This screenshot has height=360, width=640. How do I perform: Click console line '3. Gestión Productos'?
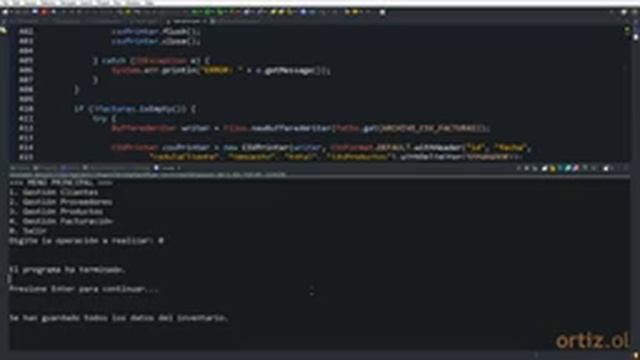56,212
